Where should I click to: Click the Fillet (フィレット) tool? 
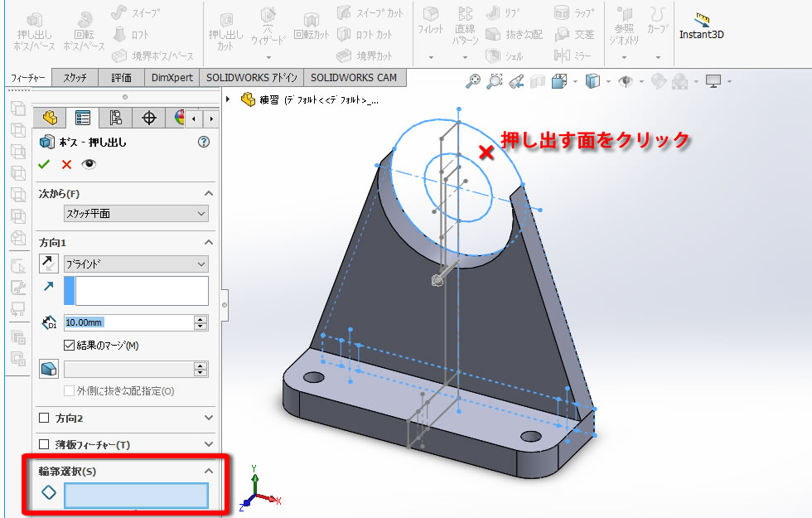[431, 22]
